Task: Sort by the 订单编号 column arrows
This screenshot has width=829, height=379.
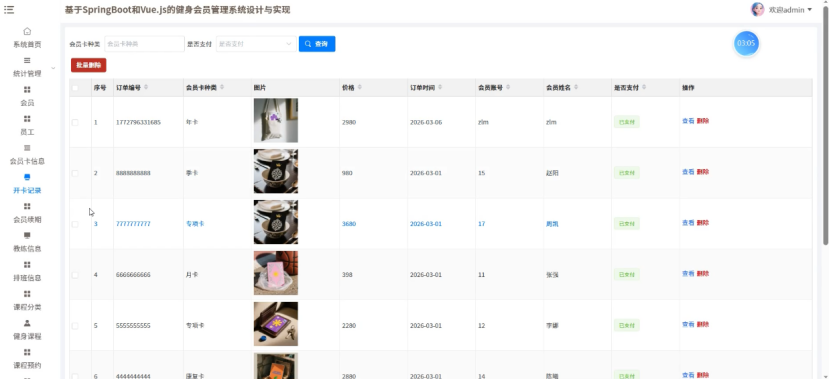Action: (x=146, y=87)
